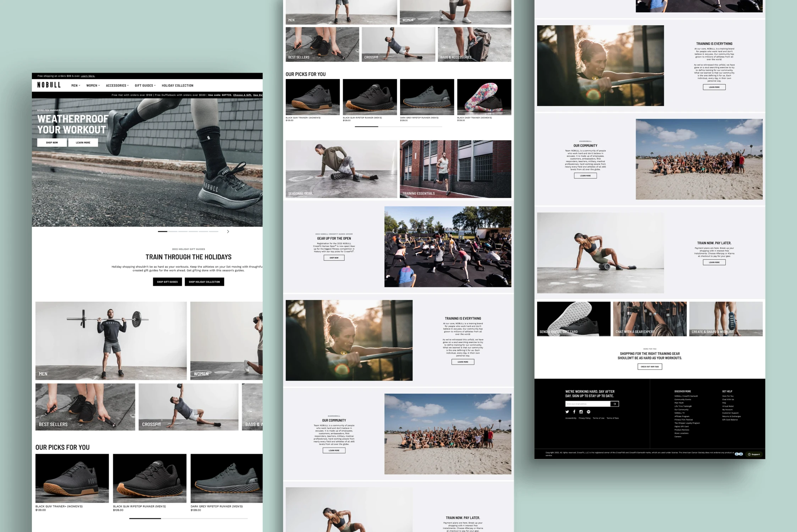Click the hero banner next arrow carousel control
This screenshot has height=532, width=797.
point(228,232)
